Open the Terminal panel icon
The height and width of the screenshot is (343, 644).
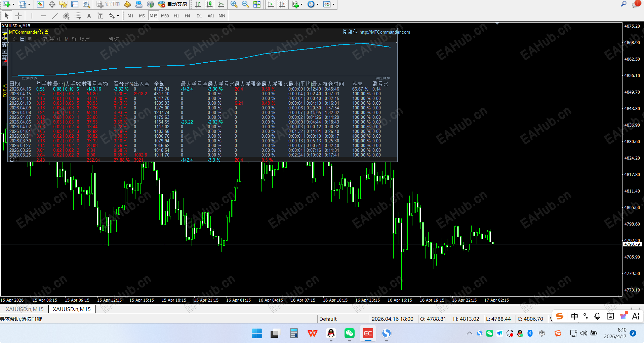[75, 4]
